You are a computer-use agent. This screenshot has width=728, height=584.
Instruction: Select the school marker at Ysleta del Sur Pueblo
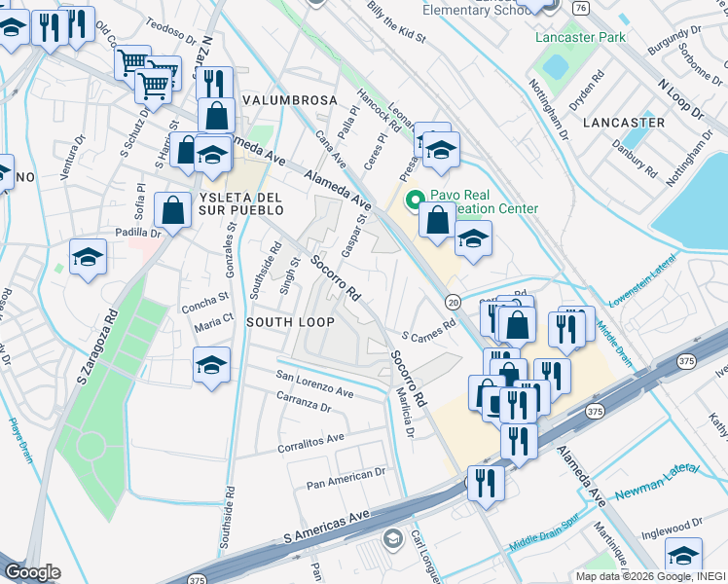click(212, 158)
